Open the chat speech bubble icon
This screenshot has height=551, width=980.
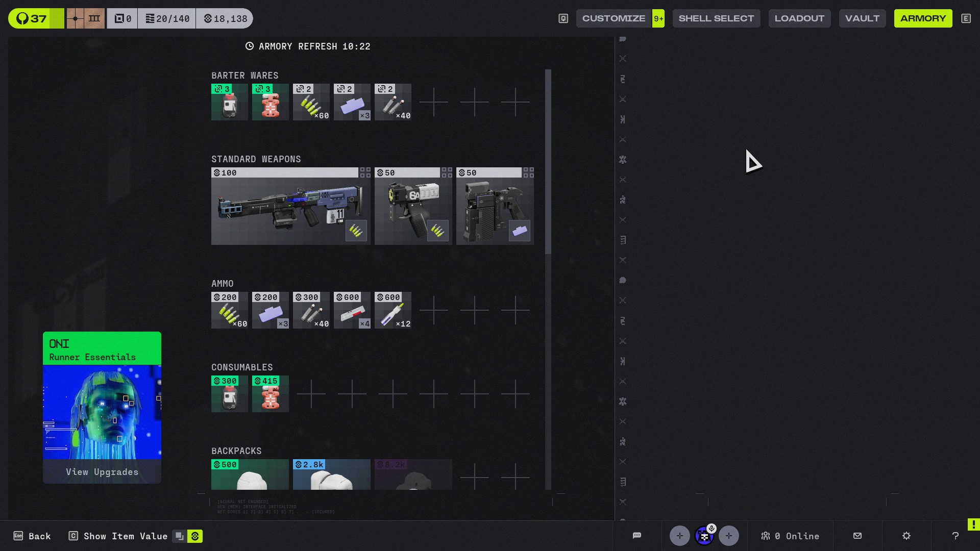point(636,536)
